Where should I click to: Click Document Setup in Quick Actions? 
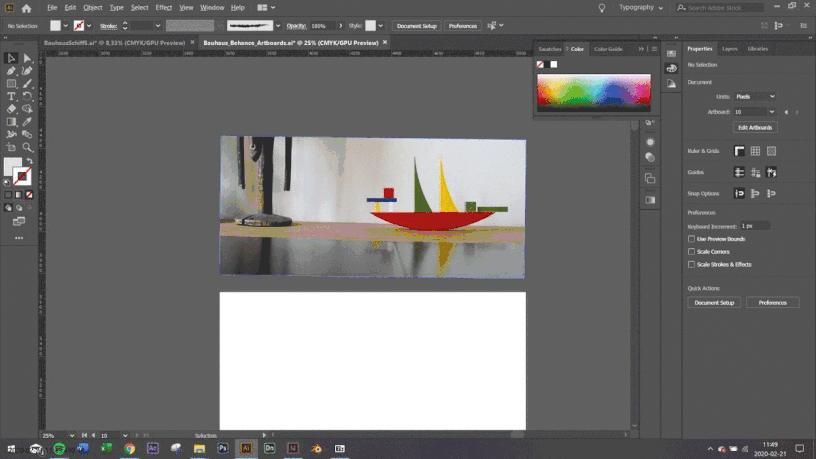click(x=714, y=303)
